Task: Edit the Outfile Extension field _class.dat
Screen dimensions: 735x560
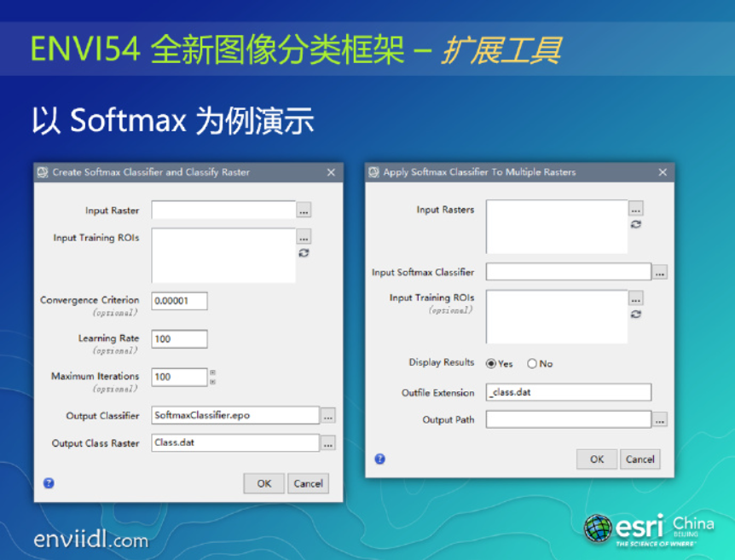Action: pos(569,392)
